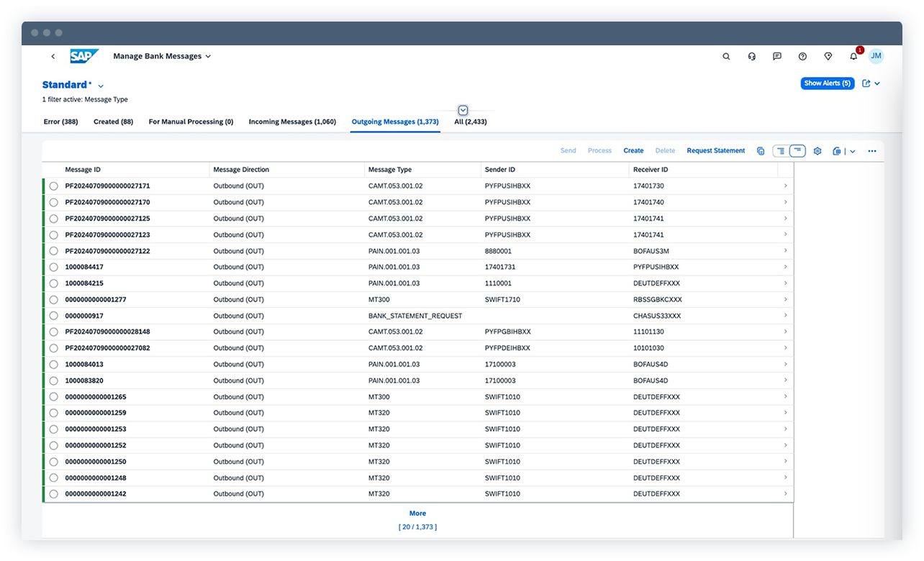Screen dimensions: 924x561
Task: Click the copy table data icon
Action: [761, 151]
